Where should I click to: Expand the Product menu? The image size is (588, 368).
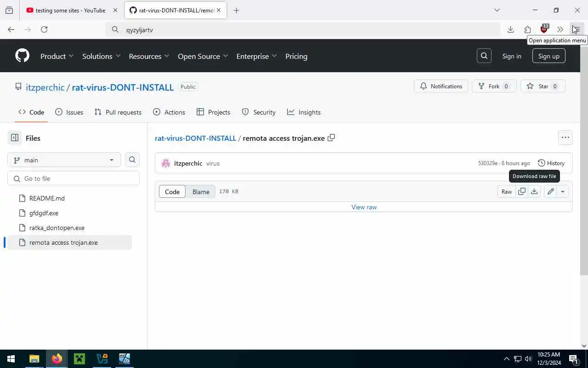[x=57, y=56]
